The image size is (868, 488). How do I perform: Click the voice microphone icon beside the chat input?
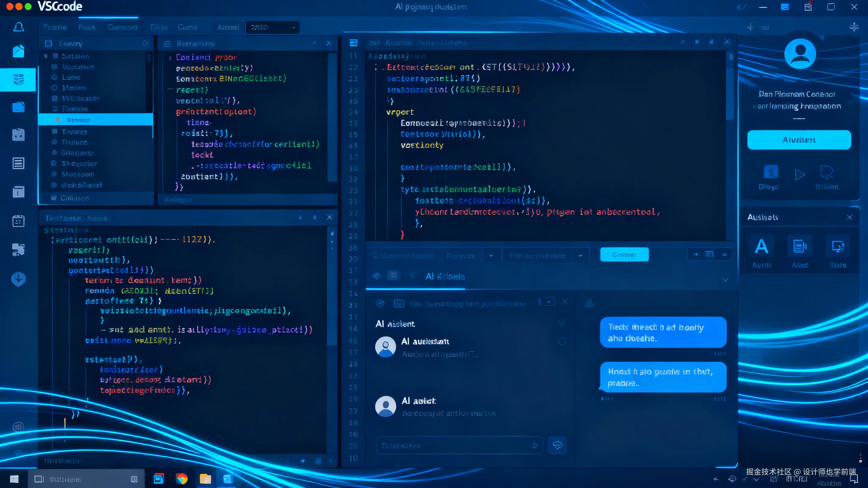pyautogui.click(x=557, y=445)
